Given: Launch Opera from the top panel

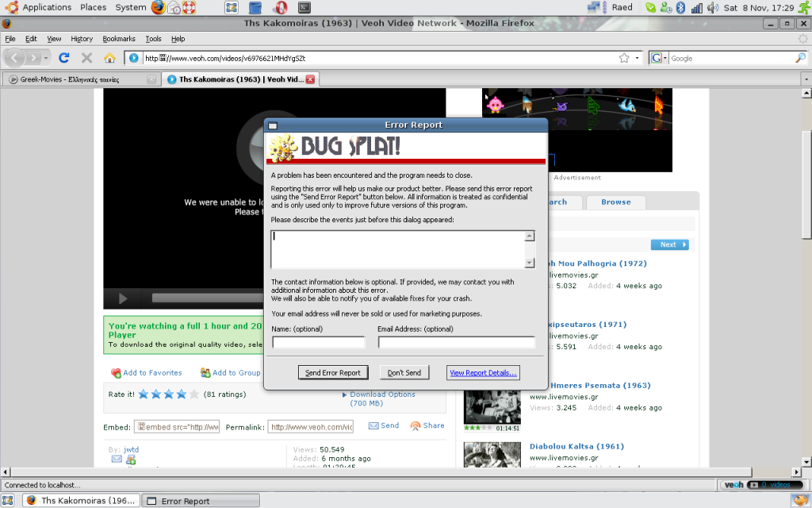Looking at the screenshot, I should pyautogui.click(x=281, y=7).
